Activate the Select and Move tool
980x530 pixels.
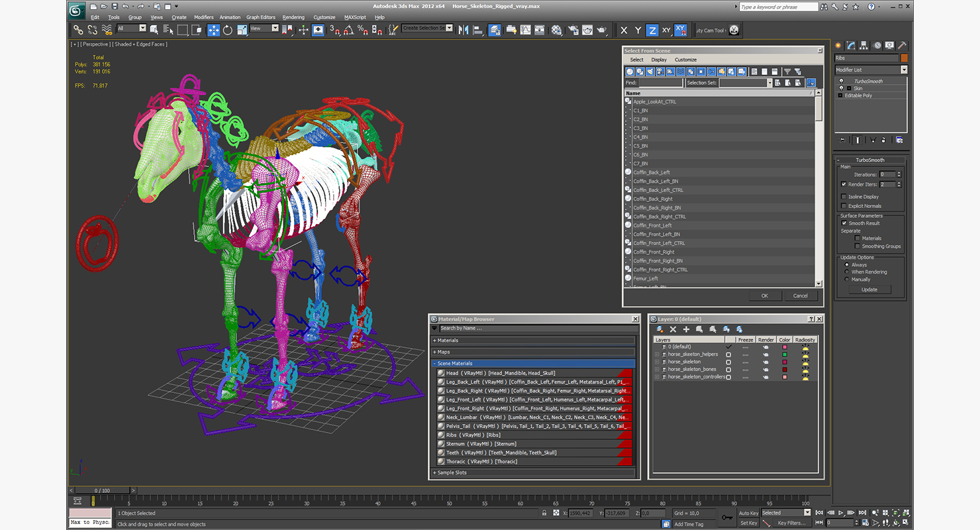tap(213, 30)
